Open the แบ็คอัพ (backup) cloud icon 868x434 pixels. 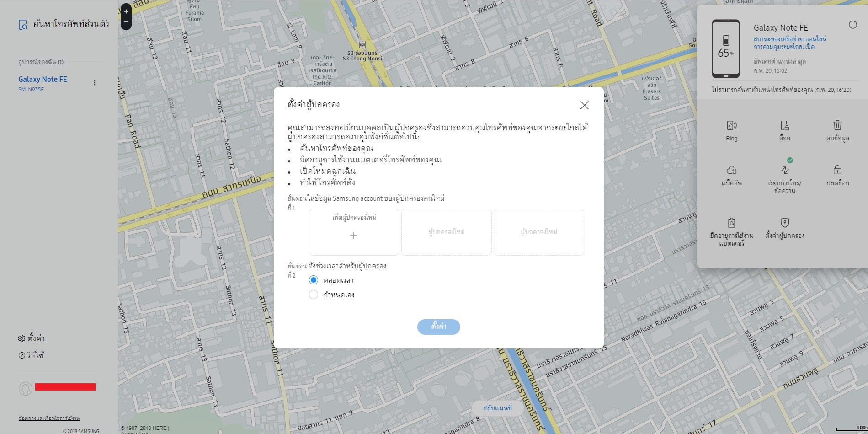tap(731, 170)
